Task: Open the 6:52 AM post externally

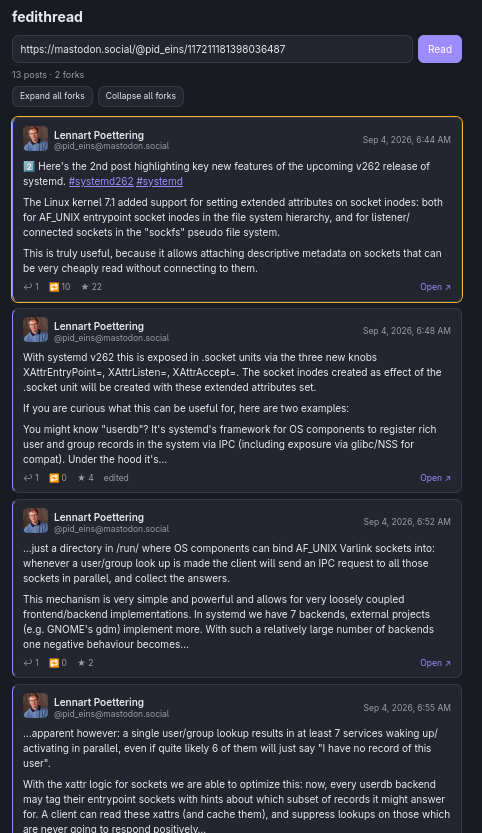Action: coord(435,663)
